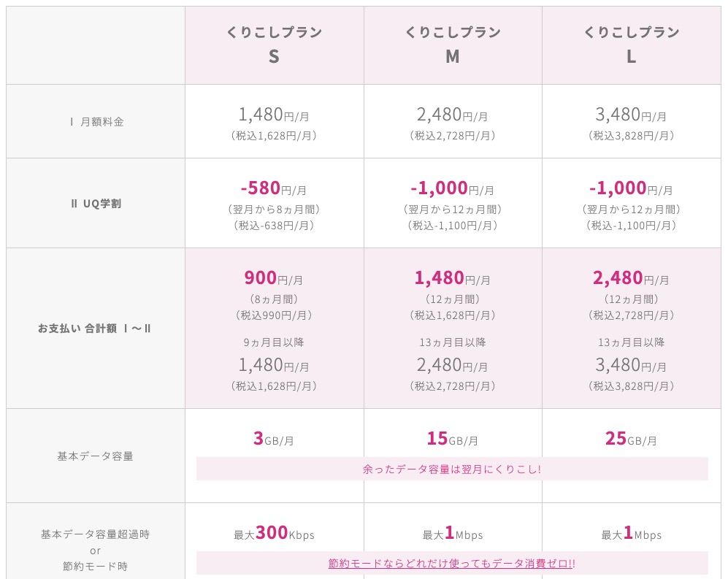Image resolution: width=728 pixels, height=579 pixels.
Task: Click Plan M's 13ヵ月目以降 text
Action: (453, 342)
